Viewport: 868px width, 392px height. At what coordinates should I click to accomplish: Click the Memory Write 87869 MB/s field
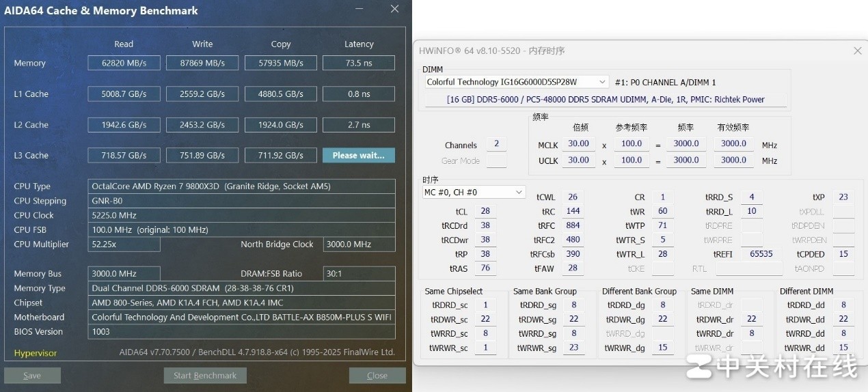202,63
